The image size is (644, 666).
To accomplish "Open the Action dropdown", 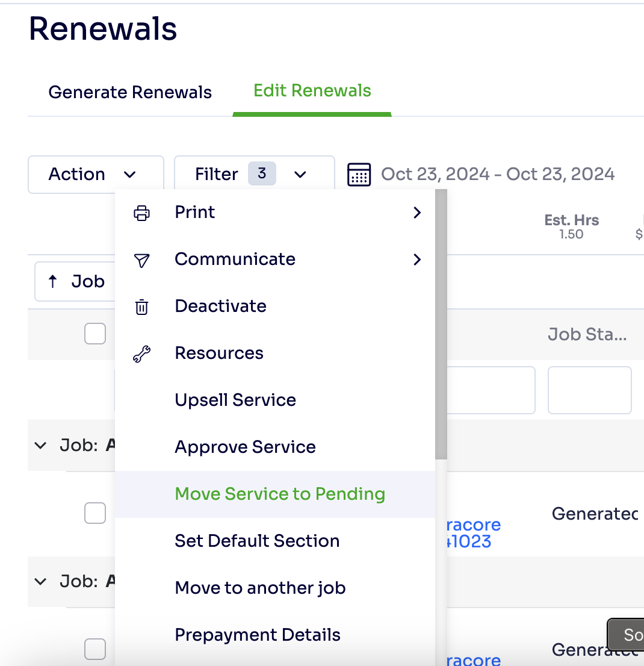I will click(96, 175).
